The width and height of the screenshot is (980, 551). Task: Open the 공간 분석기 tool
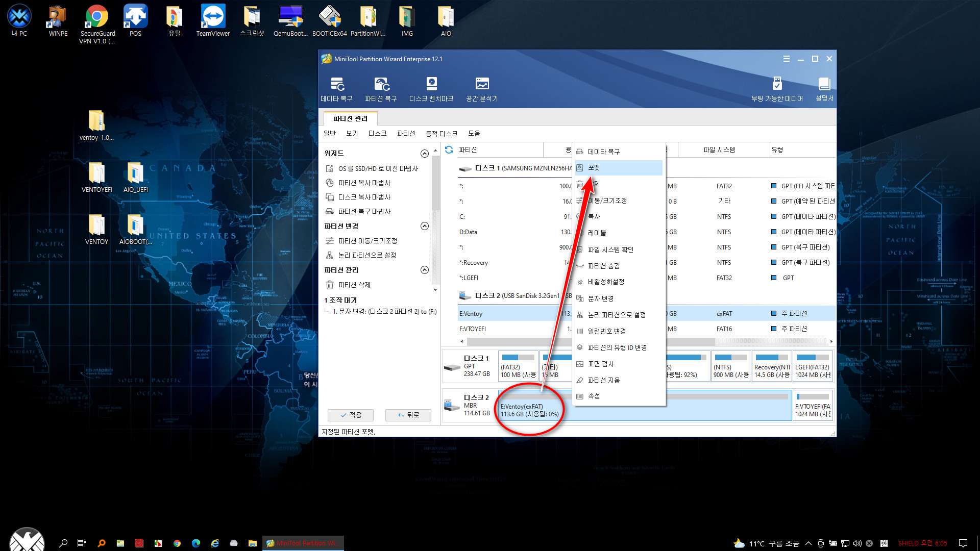[482, 89]
